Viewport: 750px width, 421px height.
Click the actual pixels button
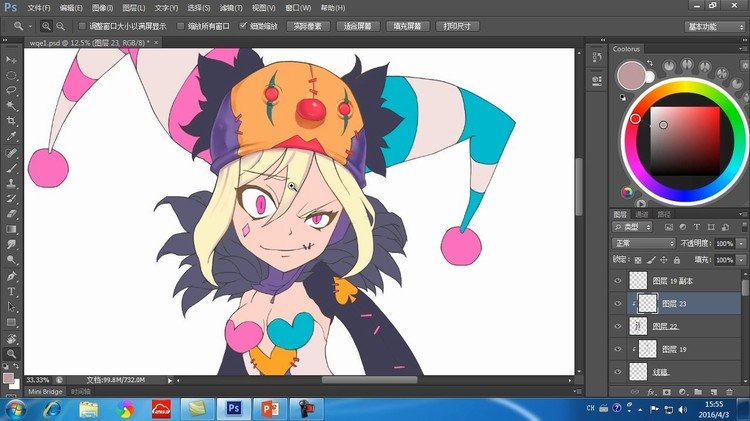[308, 26]
